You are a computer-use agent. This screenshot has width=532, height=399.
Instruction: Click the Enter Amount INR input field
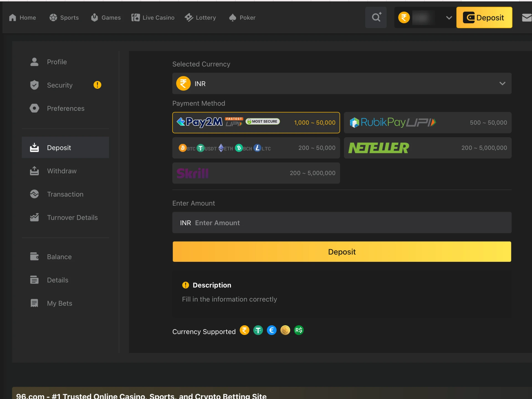click(x=341, y=222)
